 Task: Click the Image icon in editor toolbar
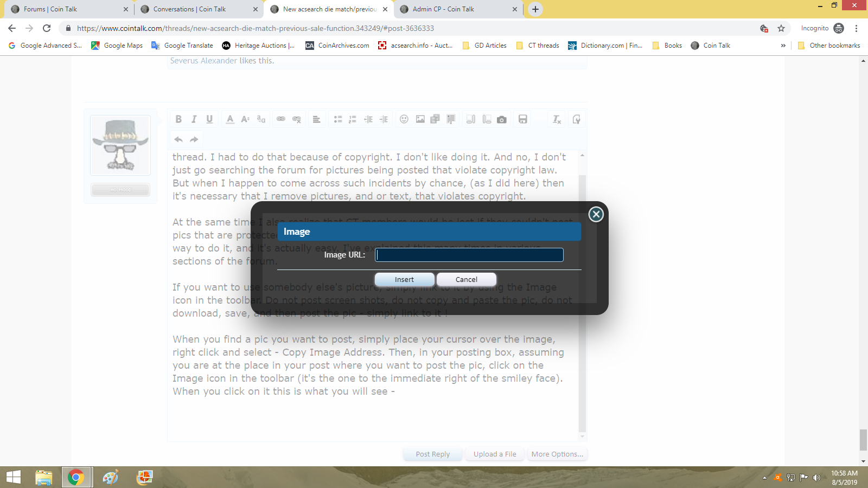[420, 119]
